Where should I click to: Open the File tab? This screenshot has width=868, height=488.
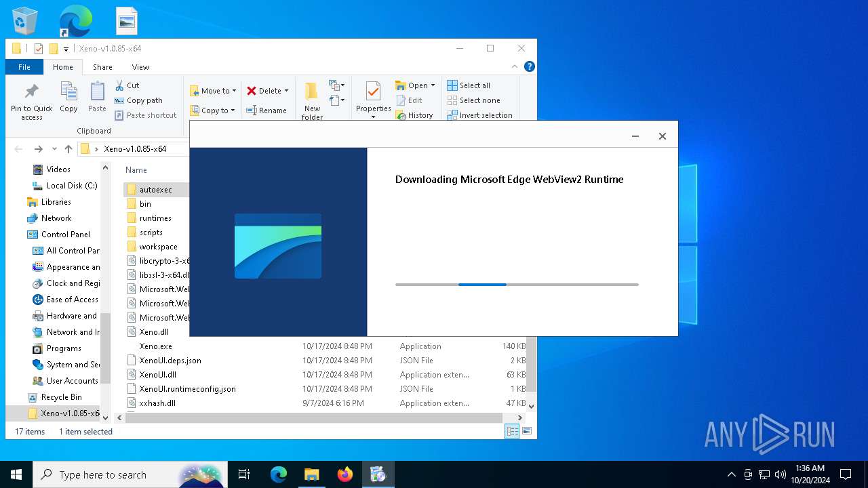click(x=24, y=67)
